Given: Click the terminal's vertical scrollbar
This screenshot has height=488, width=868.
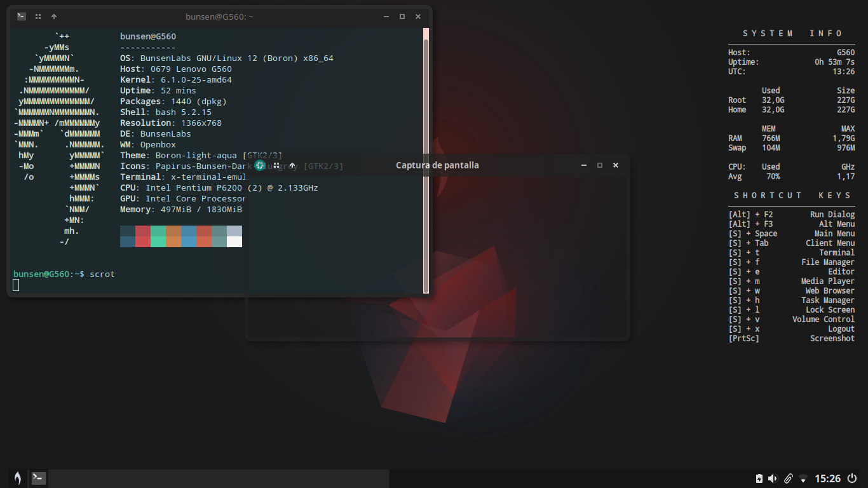Looking at the screenshot, I should click(426, 161).
